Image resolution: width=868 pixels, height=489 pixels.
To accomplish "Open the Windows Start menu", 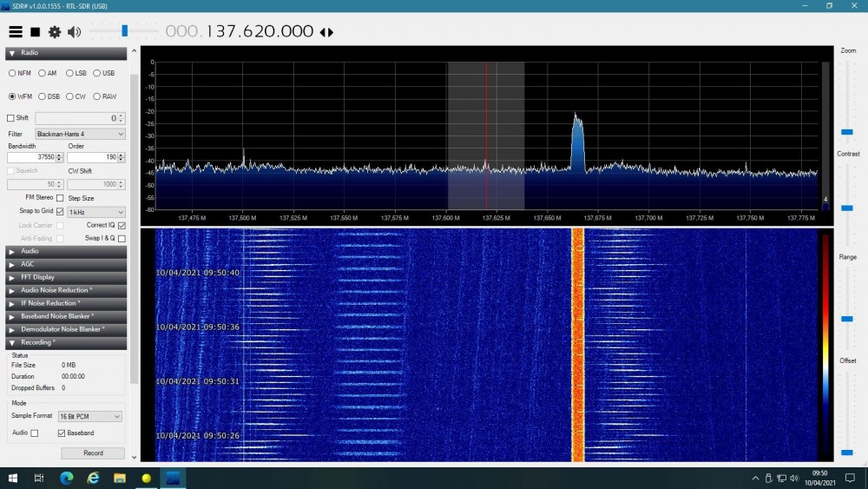I will point(13,478).
